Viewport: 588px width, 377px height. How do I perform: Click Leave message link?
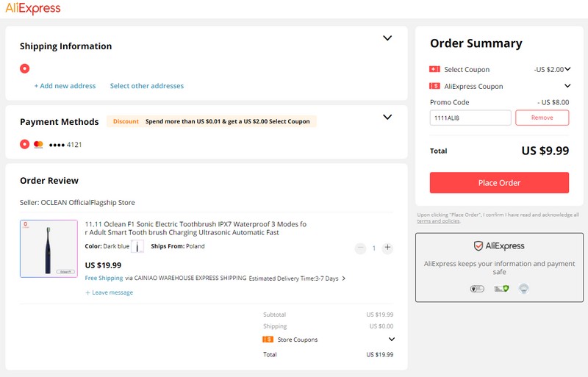pyautogui.click(x=109, y=292)
